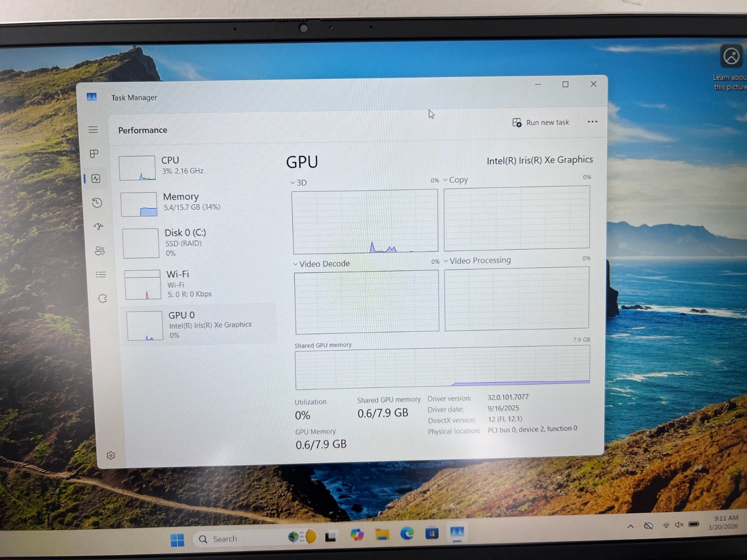Open Microsoft Store from the taskbar
This screenshot has width=747, height=560.
coord(432,532)
